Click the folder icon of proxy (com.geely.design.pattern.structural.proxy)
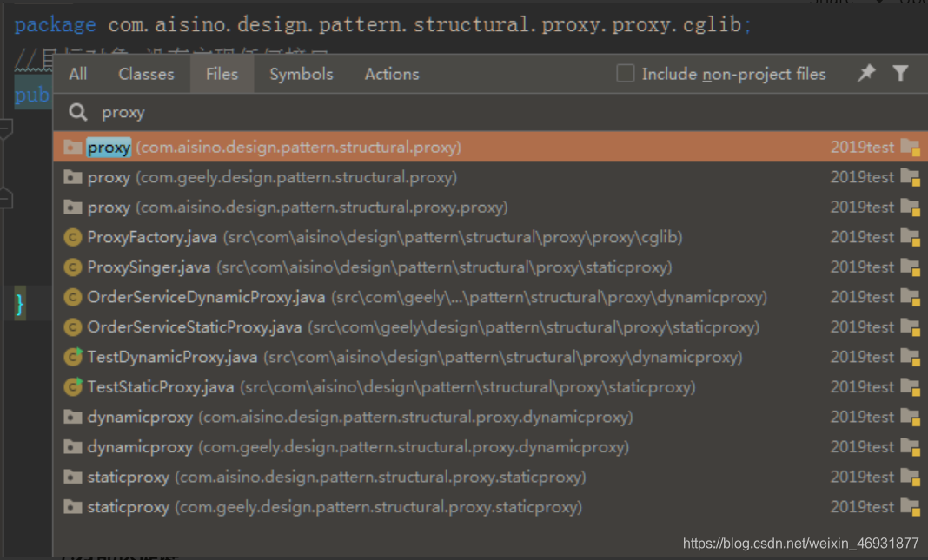The width and height of the screenshot is (928, 560). (73, 177)
